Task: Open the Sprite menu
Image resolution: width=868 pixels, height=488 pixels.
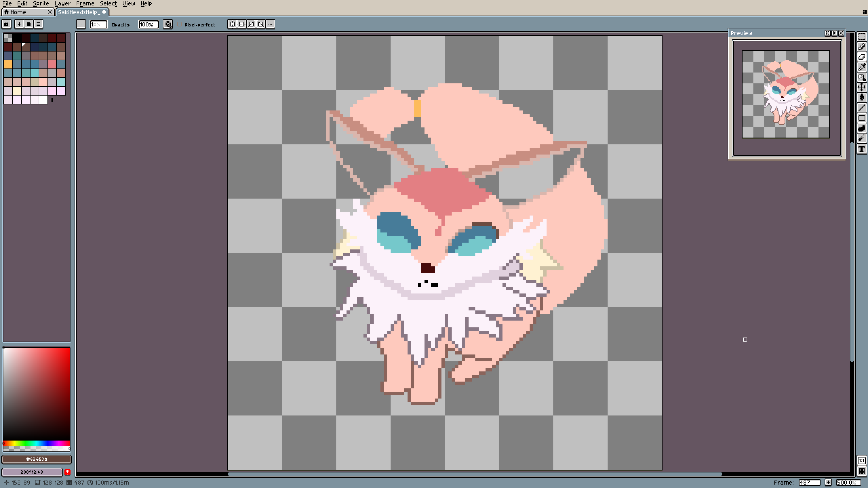Action: pyautogui.click(x=41, y=3)
